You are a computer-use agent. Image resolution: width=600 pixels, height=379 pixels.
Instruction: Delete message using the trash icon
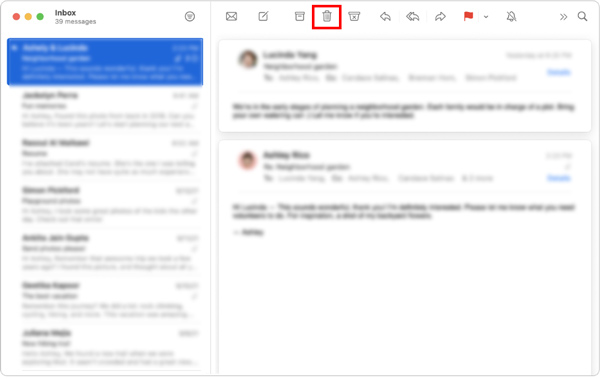pyautogui.click(x=327, y=16)
